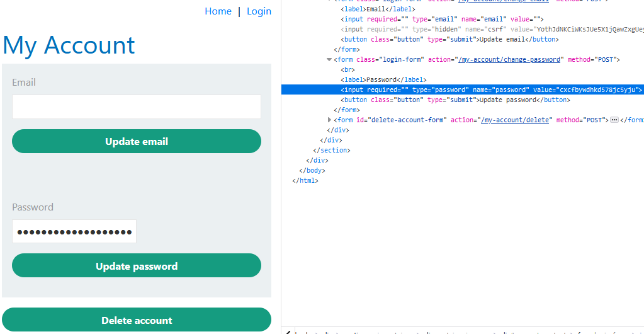Follow the /my-account/change-password action link
Image resolution: width=644 pixels, height=334 pixels.
(510, 59)
